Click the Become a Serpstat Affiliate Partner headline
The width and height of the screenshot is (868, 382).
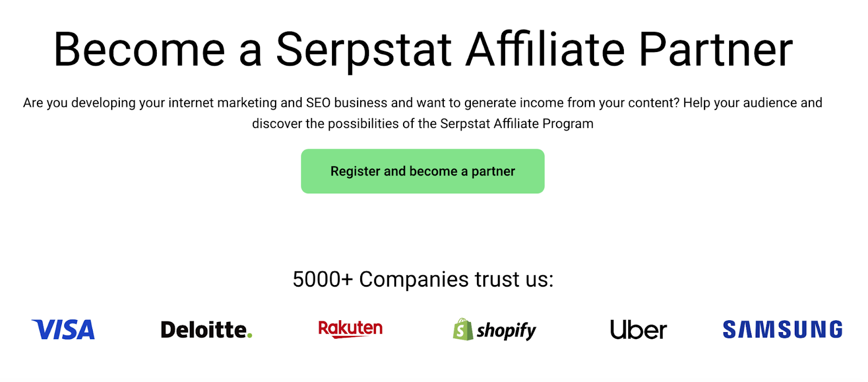423,50
